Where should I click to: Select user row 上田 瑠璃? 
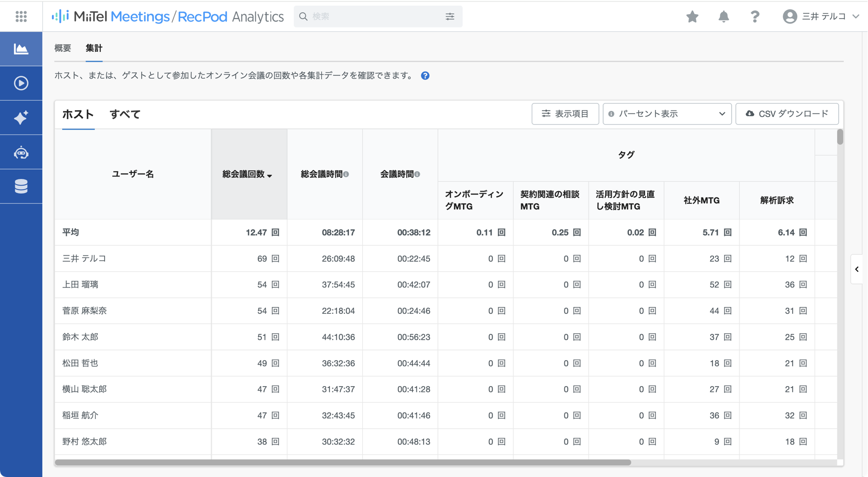point(80,285)
